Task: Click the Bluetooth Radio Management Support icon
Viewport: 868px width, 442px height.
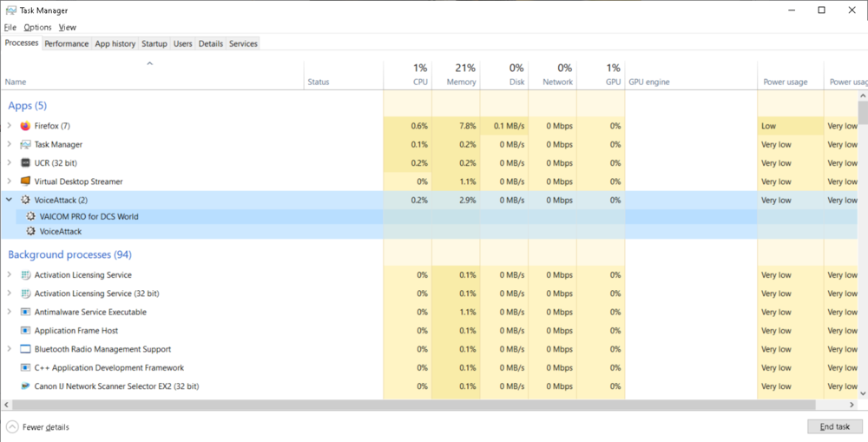Action: click(25, 349)
